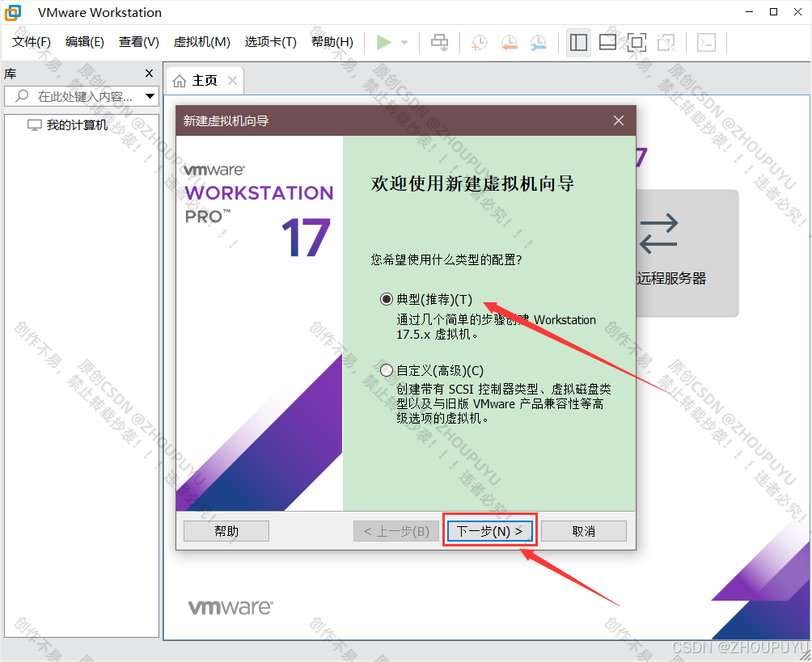Click the home icon on the 主页 tab
Screen dimensions: 812x662
coord(180,82)
